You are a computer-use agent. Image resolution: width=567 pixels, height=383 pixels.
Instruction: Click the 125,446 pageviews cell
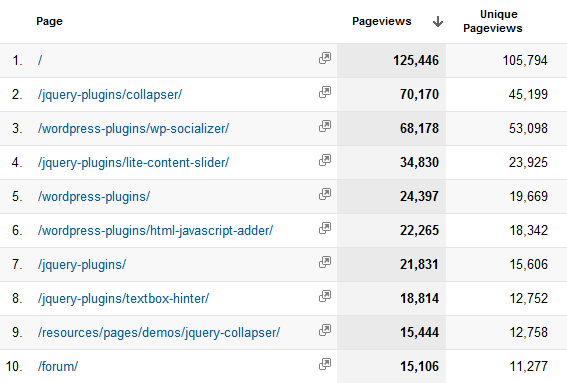coord(391,60)
